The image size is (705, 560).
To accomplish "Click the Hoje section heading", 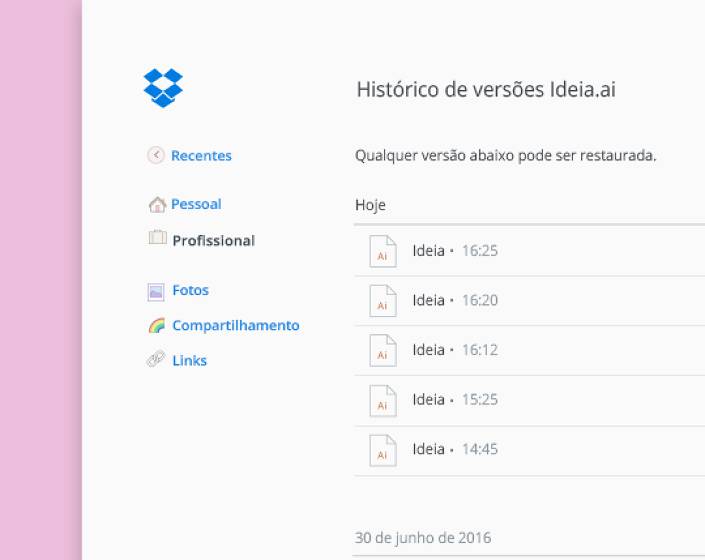I will [x=370, y=205].
